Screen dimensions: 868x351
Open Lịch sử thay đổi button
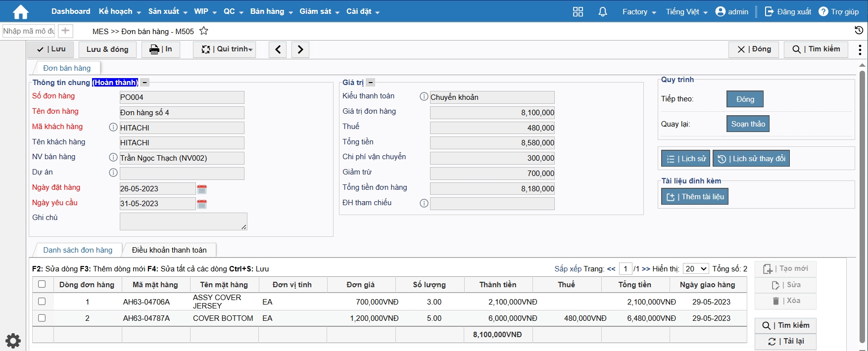[x=751, y=159]
